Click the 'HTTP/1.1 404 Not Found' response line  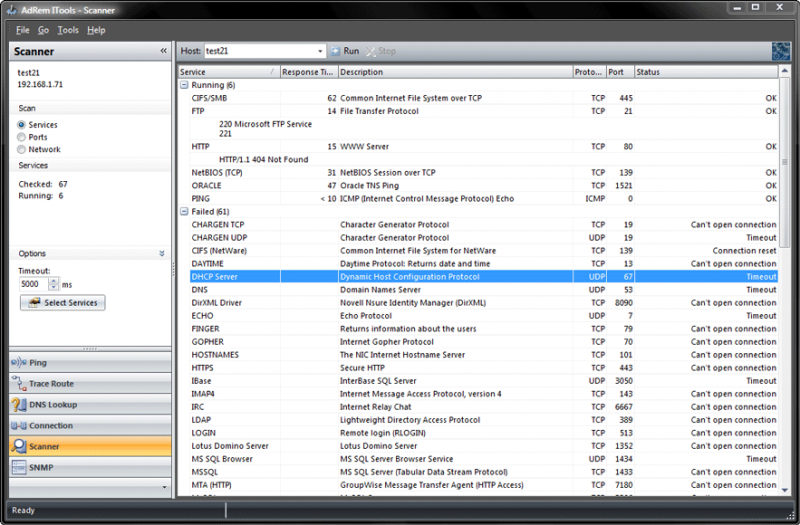pos(264,159)
